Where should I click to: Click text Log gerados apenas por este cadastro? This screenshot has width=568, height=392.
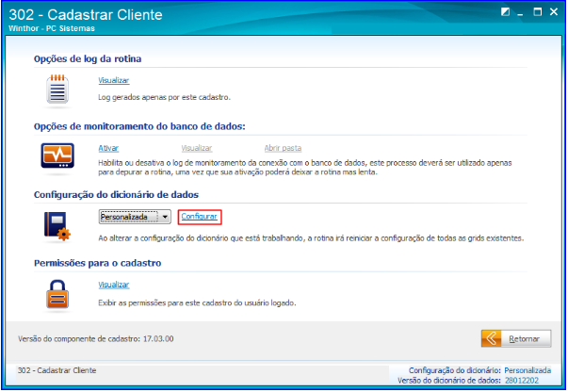pyautogui.click(x=165, y=97)
